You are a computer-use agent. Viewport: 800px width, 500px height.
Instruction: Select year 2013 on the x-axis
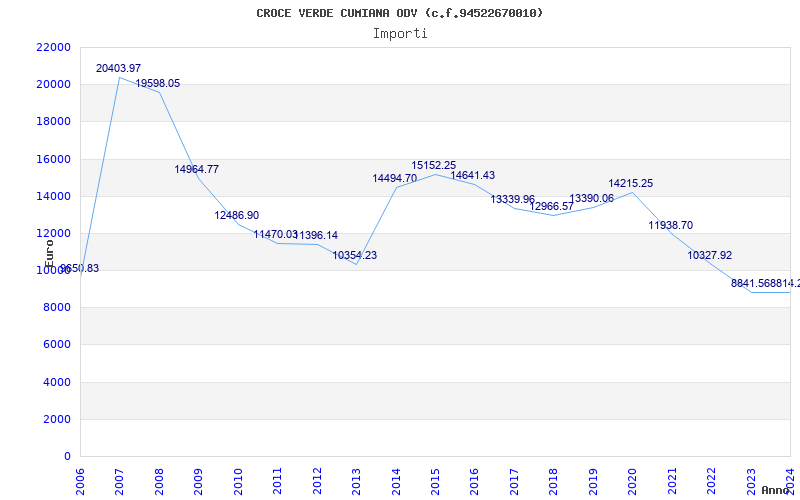tap(356, 481)
